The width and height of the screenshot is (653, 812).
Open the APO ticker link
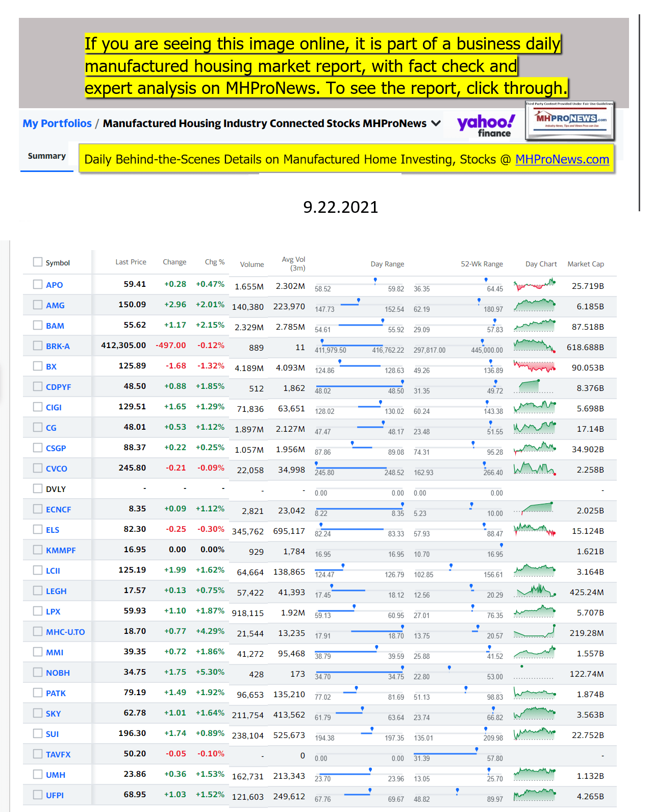[55, 285]
